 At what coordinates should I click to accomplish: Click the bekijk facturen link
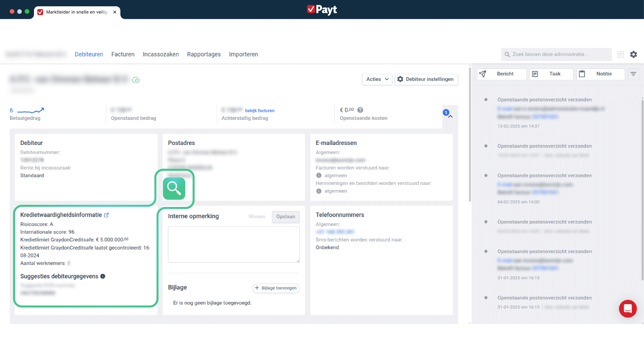tap(259, 111)
